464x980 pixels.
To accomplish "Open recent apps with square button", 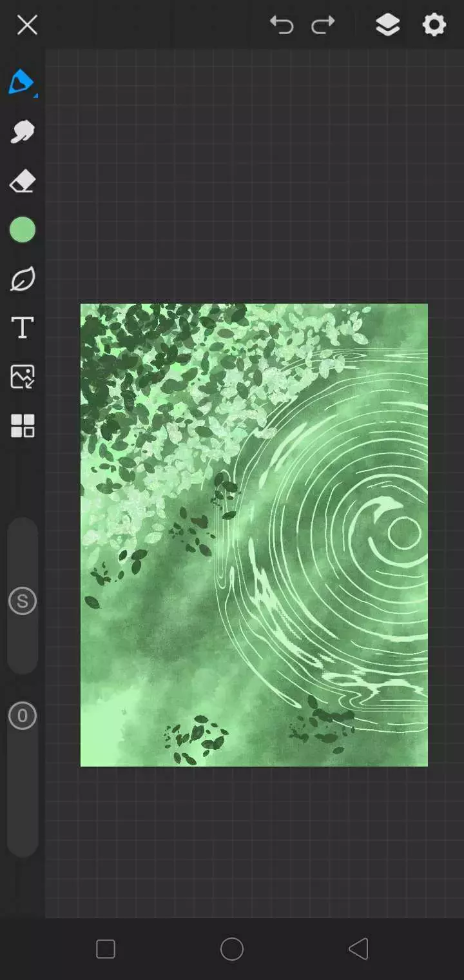I will pos(105,949).
